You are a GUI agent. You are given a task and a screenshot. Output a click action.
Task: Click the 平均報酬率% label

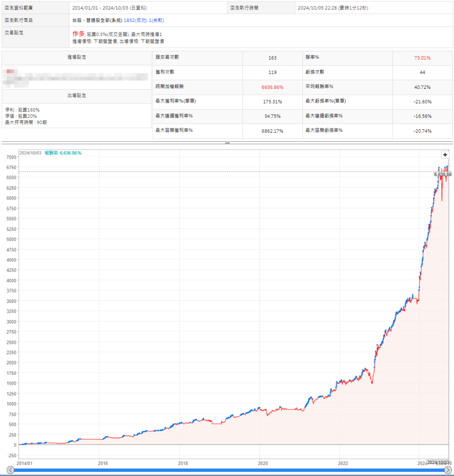319,86
